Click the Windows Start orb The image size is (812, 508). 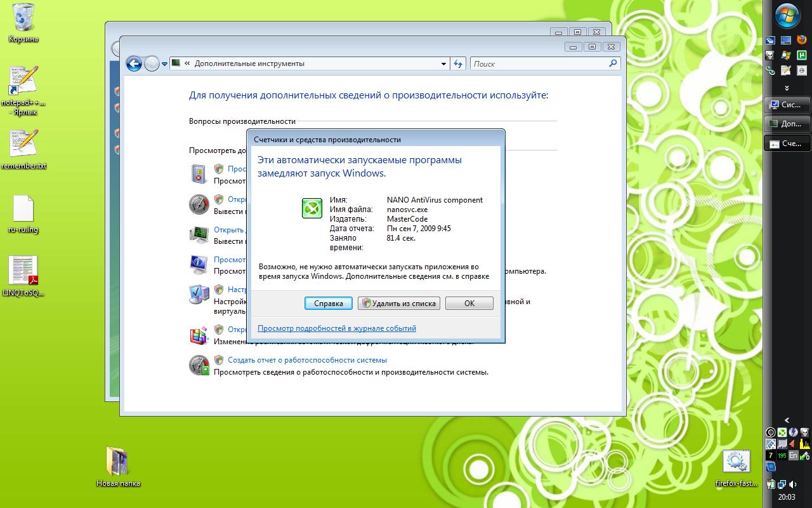(x=787, y=16)
